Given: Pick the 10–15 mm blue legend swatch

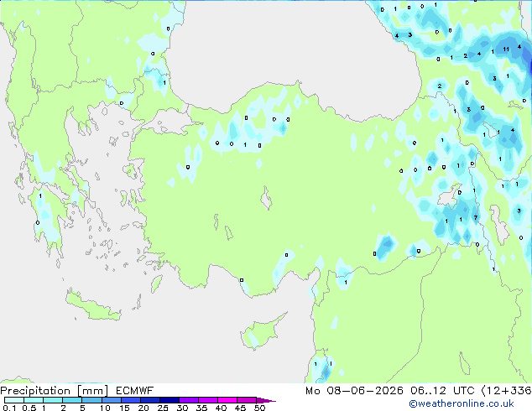Looking at the screenshot, I should (111, 400).
